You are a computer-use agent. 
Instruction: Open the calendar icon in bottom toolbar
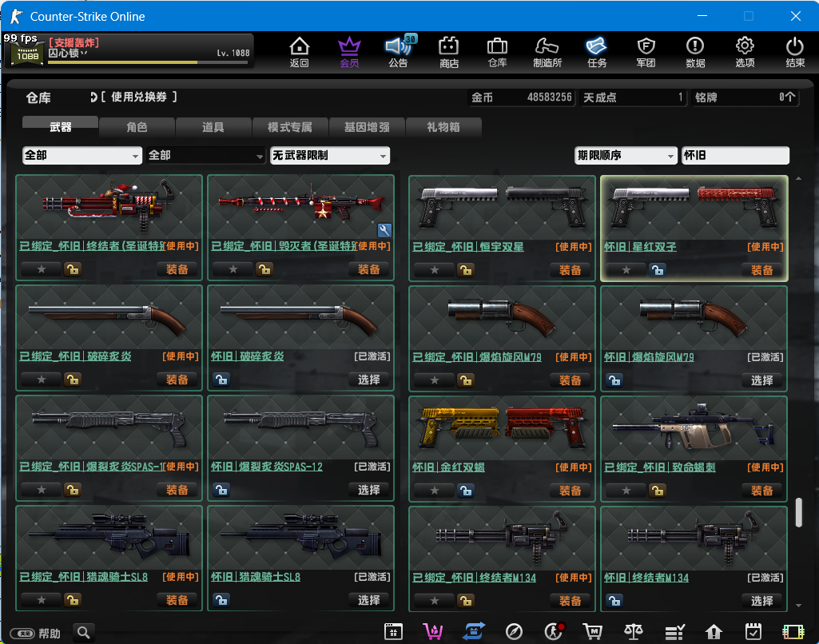pyautogui.click(x=393, y=631)
